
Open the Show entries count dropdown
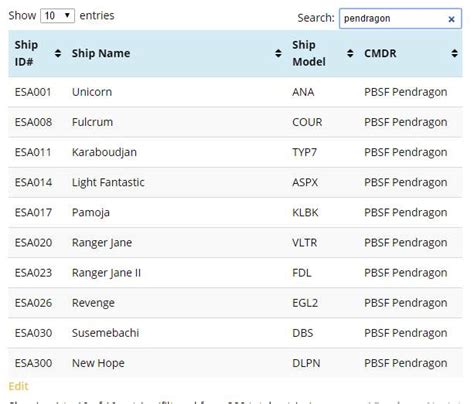coord(57,16)
